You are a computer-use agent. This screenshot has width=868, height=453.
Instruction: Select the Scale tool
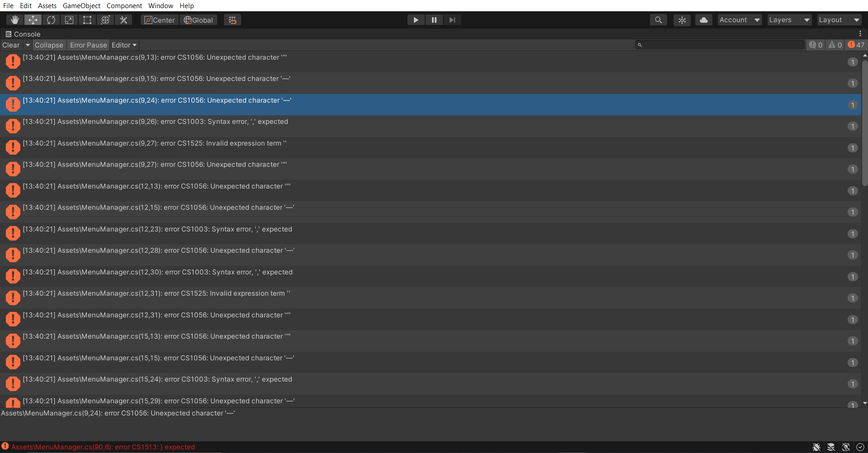[69, 20]
